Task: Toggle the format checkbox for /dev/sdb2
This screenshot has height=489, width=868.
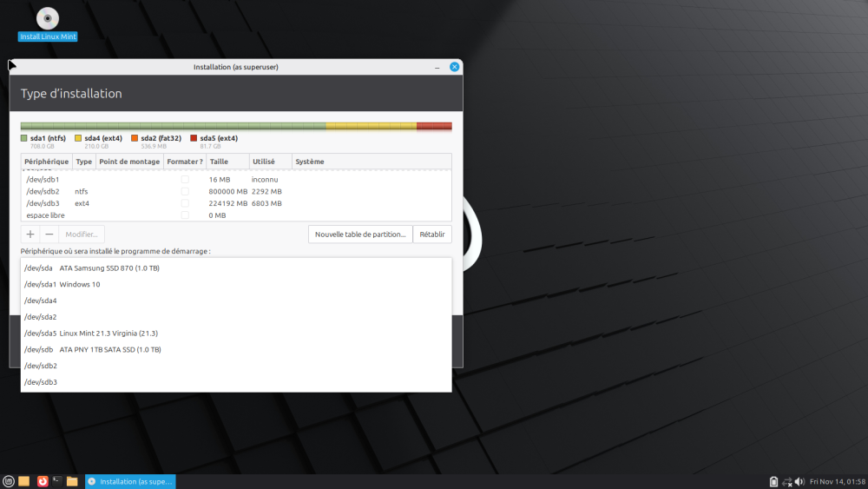Action: point(185,192)
